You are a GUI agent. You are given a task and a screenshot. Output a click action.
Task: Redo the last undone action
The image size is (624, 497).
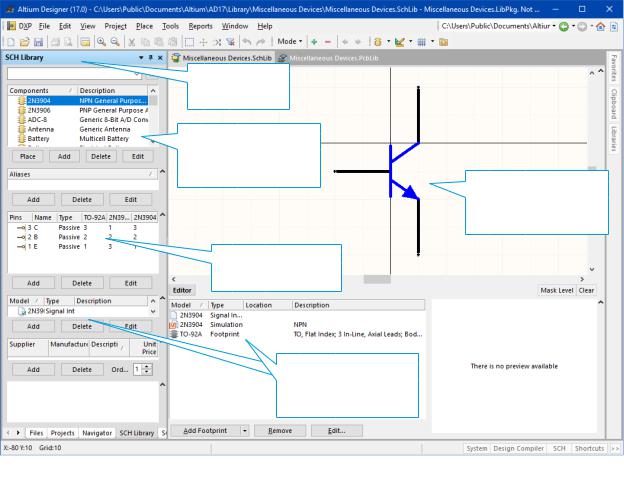(261, 42)
